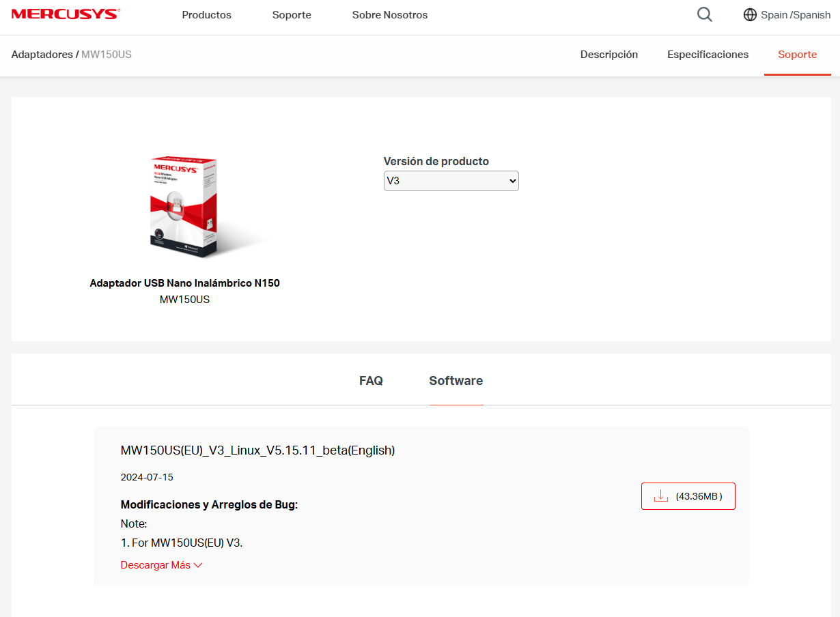Go to Adaptadores breadcrumb
The width and height of the screenshot is (840, 617).
pos(42,54)
